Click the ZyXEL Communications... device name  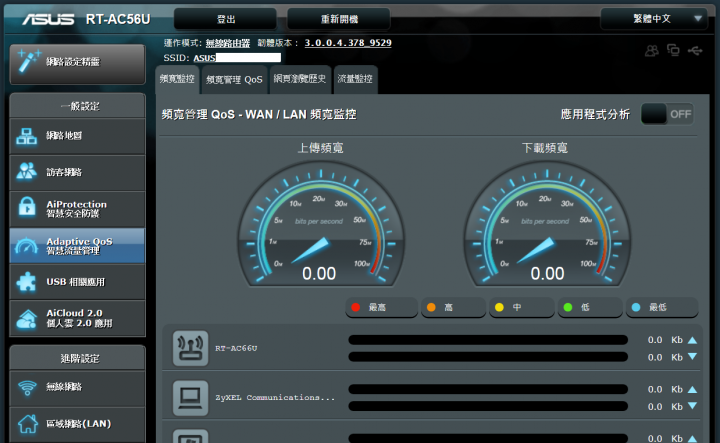(275, 398)
